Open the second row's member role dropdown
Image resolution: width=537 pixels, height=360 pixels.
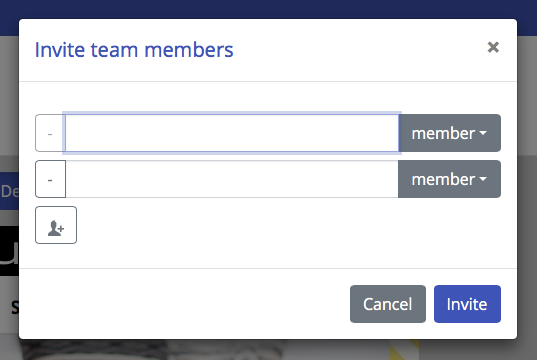[449, 179]
